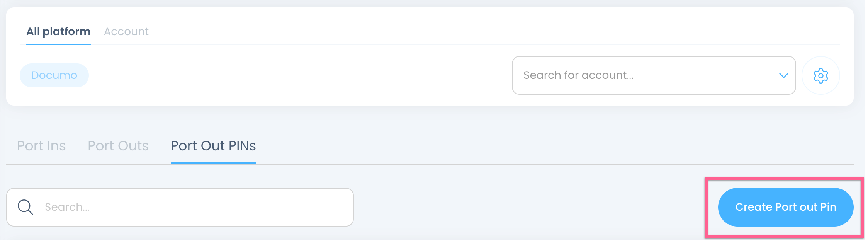This screenshot has height=242, width=868.
Task: Switch to the Account tab
Action: click(126, 32)
